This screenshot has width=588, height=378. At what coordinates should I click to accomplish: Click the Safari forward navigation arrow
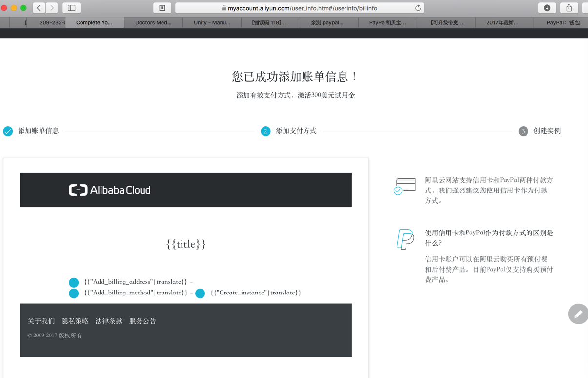[52, 8]
